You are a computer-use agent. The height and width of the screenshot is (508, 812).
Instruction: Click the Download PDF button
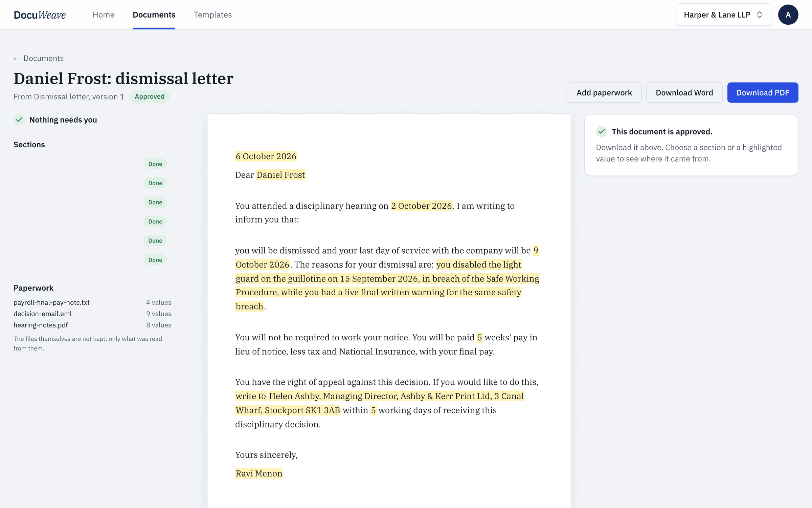coord(763,92)
